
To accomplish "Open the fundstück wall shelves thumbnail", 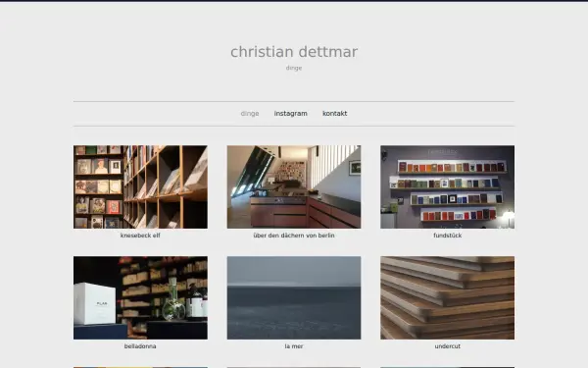I will 448,187.
